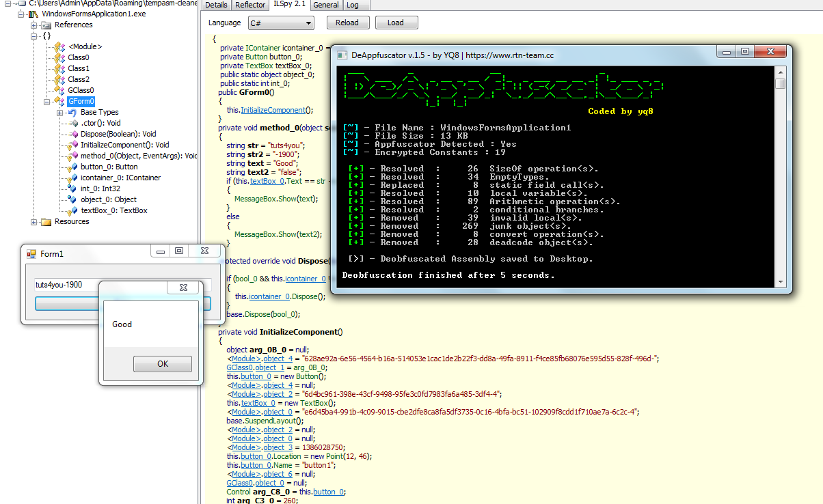Image resolution: width=823 pixels, height=504 pixels.
Task: Switch to the Details tab
Action: pos(216,5)
